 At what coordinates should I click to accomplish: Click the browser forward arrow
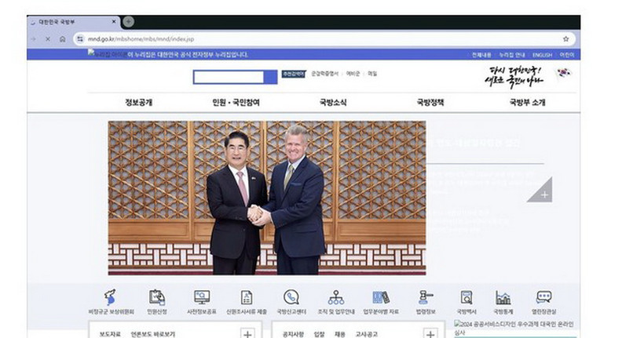pyautogui.click(x=34, y=39)
